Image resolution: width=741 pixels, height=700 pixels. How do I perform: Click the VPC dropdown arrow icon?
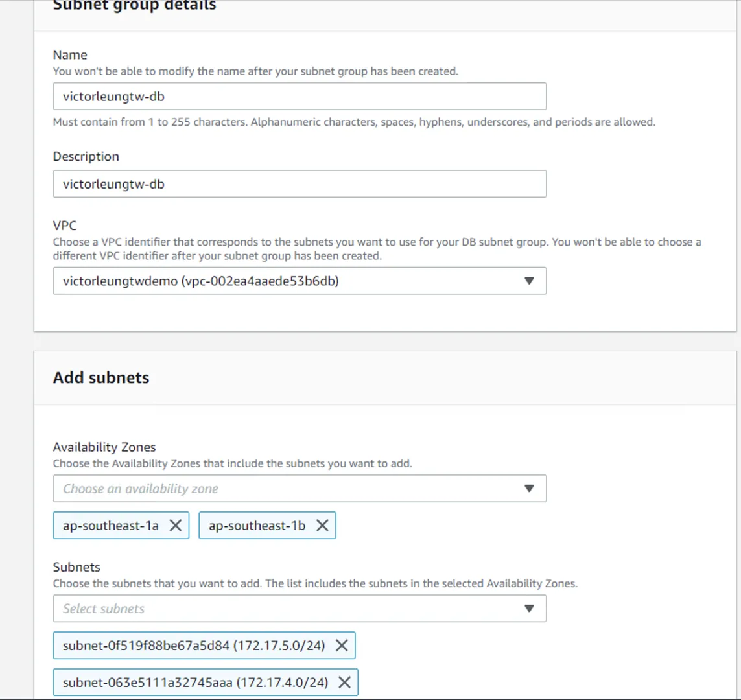click(x=529, y=281)
